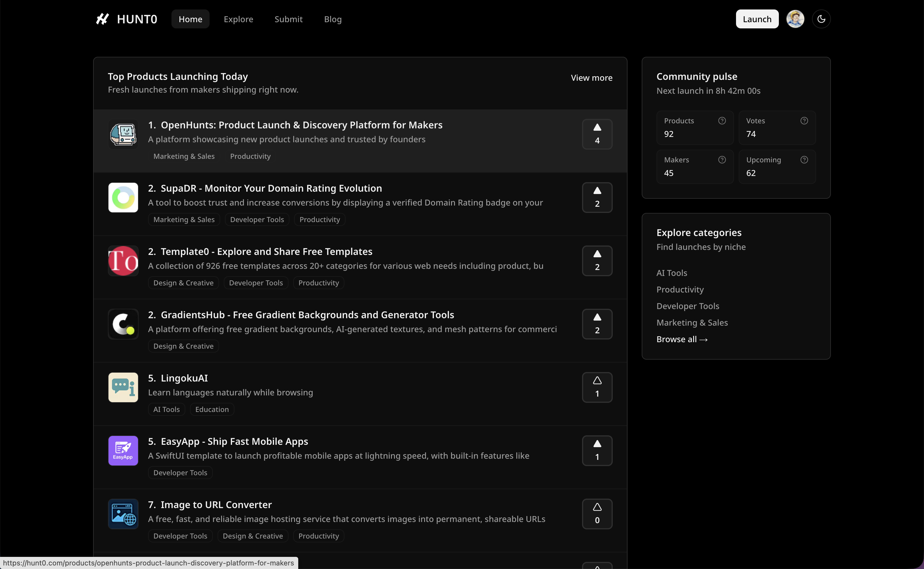This screenshot has width=924, height=569.
Task: Open the GradientsHub title link
Action: coord(307,315)
